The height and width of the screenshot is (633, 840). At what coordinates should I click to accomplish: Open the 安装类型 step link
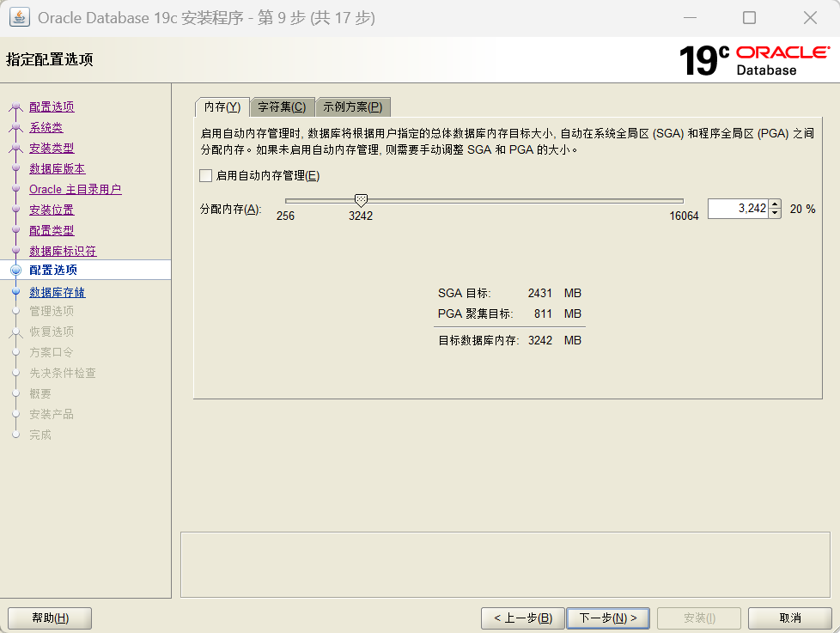pyautogui.click(x=52, y=148)
